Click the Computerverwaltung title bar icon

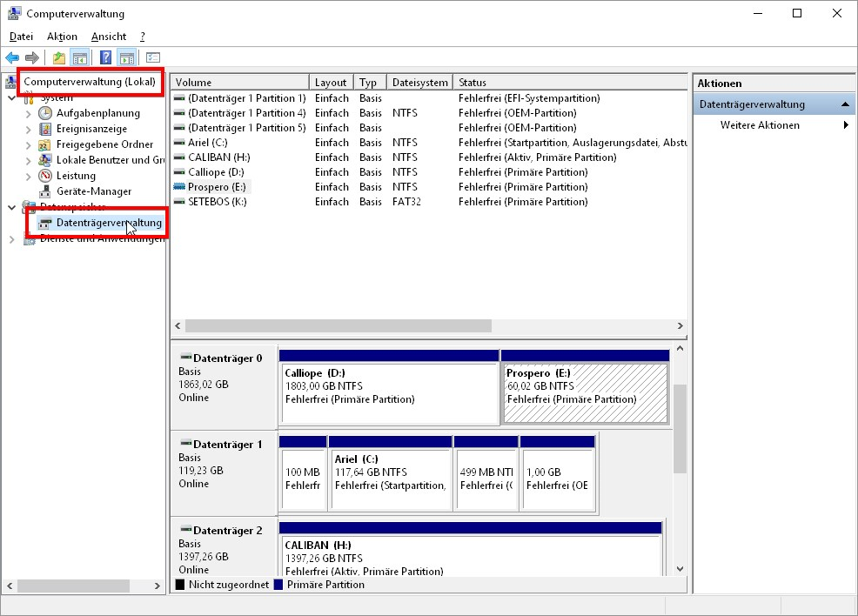pyautogui.click(x=14, y=13)
